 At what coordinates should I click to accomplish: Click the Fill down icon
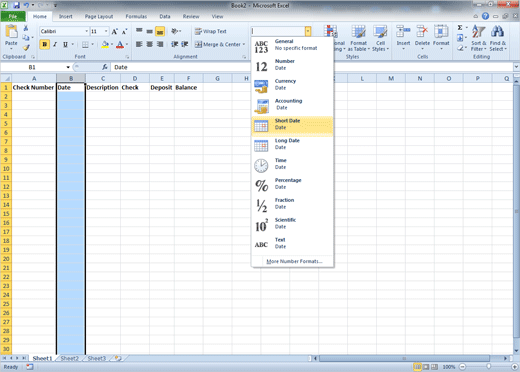click(460, 38)
